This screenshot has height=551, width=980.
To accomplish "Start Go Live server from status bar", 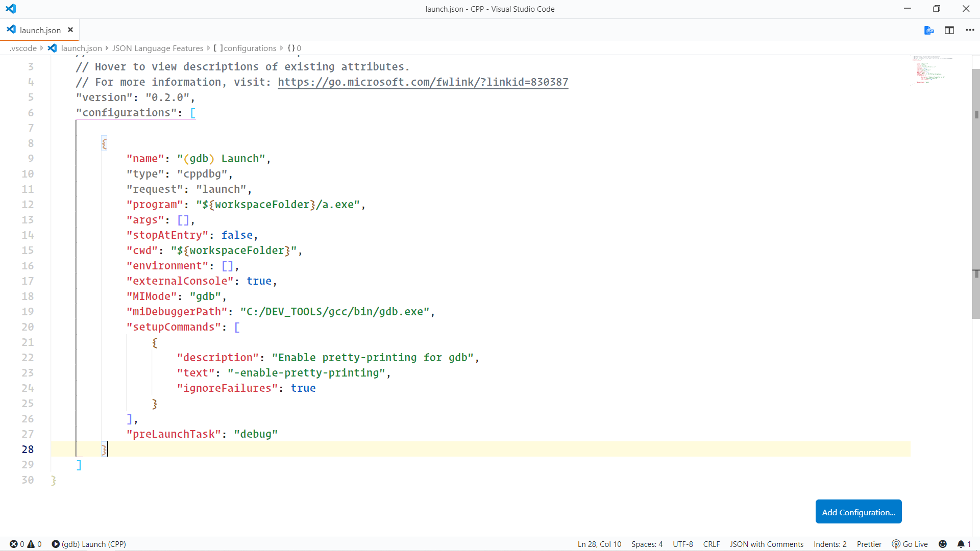I will (x=910, y=544).
